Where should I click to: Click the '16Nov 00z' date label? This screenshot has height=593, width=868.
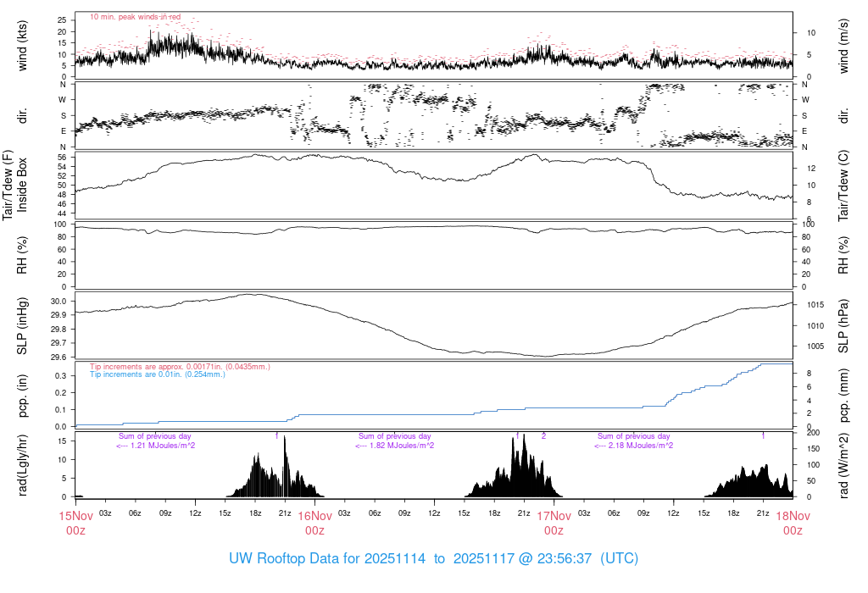tap(315, 524)
